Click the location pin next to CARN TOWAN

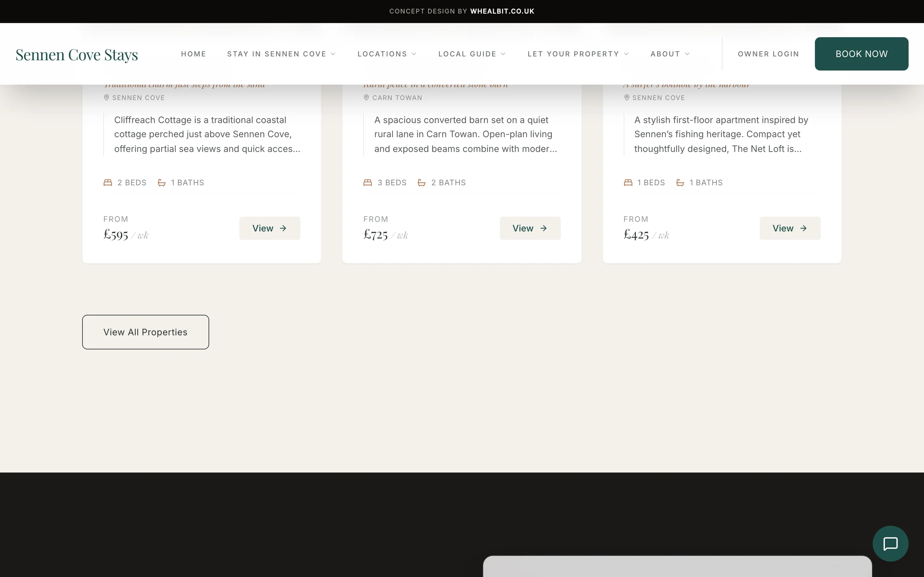366,98
